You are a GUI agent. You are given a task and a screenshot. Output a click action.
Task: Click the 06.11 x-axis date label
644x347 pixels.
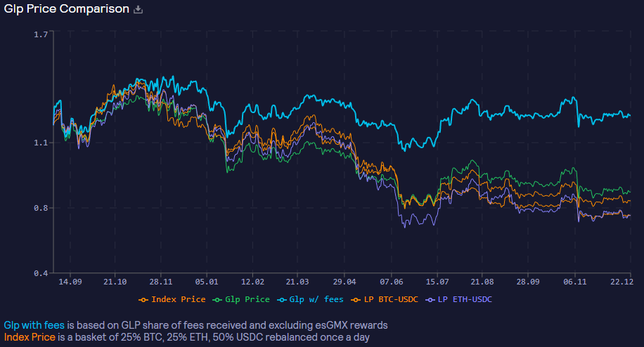[575, 282]
